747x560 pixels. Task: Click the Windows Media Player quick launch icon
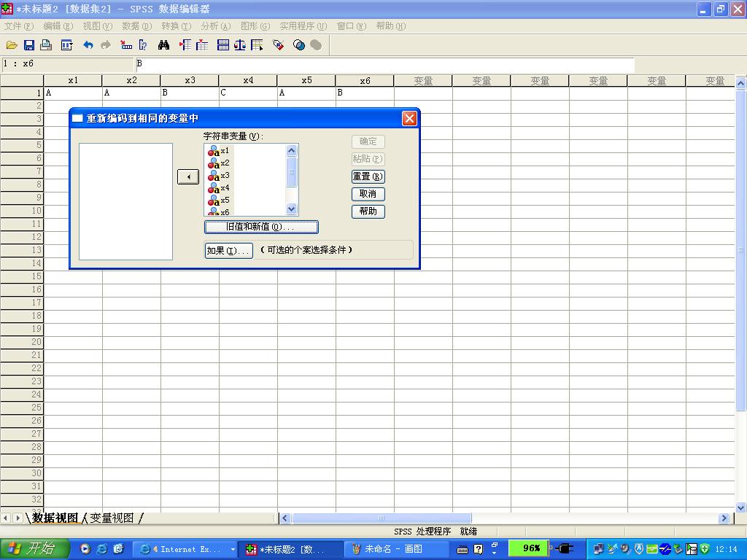[x=85, y=549]
